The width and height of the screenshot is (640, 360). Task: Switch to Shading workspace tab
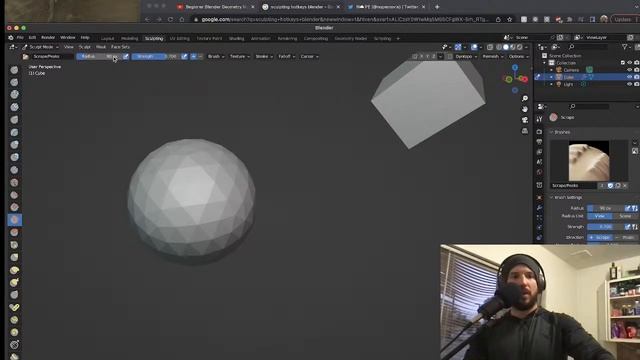[x=236, y=38]
